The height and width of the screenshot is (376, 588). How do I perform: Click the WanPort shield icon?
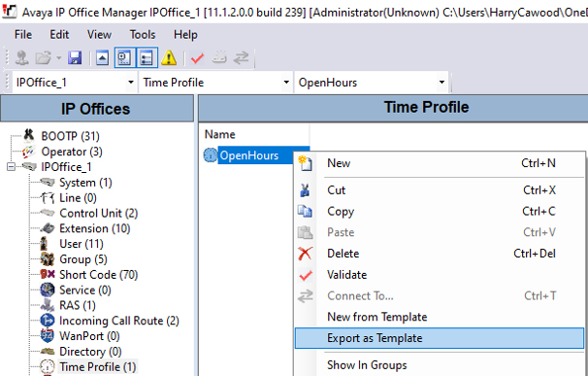48,336
